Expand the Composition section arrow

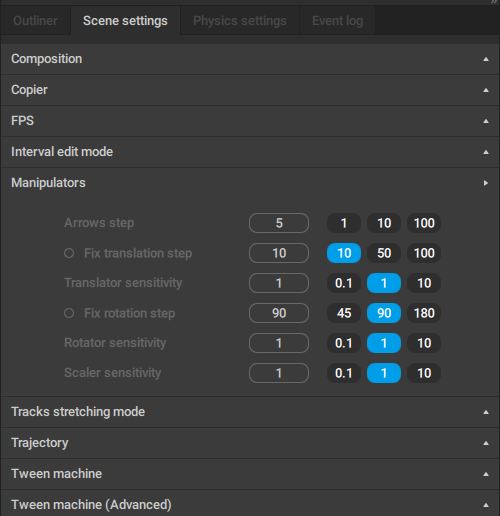pyautogui.click(x=486, y=59)
